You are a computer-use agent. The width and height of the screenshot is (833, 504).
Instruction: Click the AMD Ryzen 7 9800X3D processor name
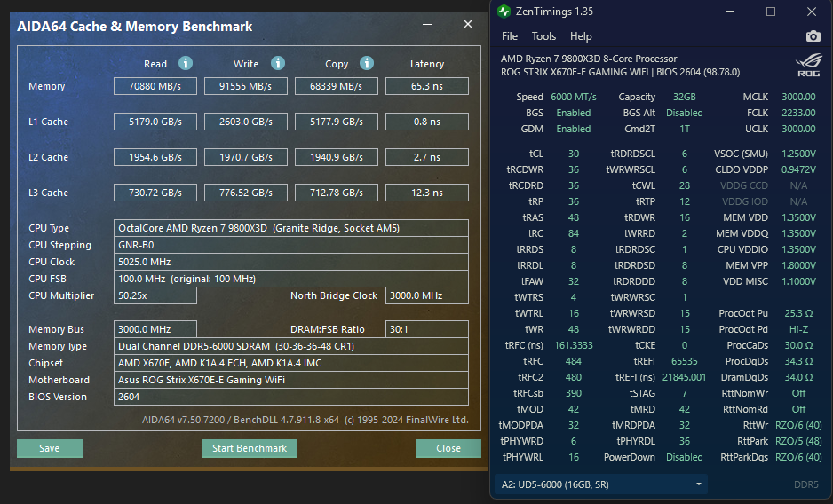(589, 59)
